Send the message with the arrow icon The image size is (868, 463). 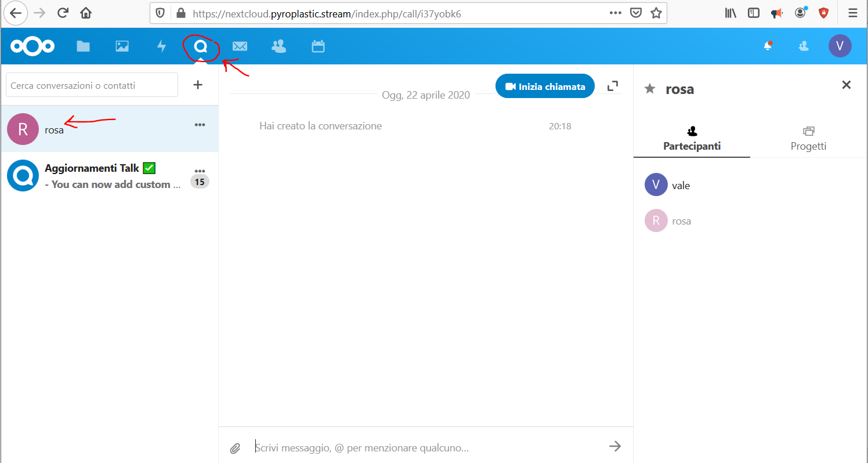tap(614, 446)
